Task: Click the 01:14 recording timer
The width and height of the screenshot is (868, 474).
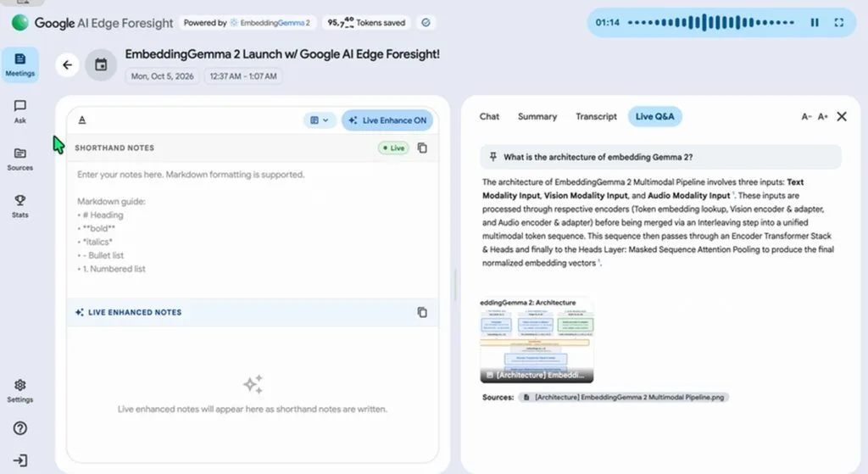Action: click(x=607, y=23)
